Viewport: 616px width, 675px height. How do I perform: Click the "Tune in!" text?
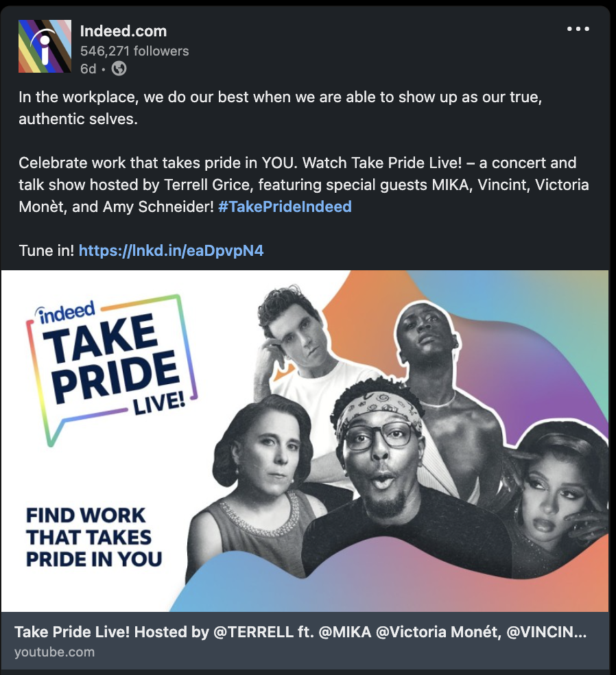point(46,250)
